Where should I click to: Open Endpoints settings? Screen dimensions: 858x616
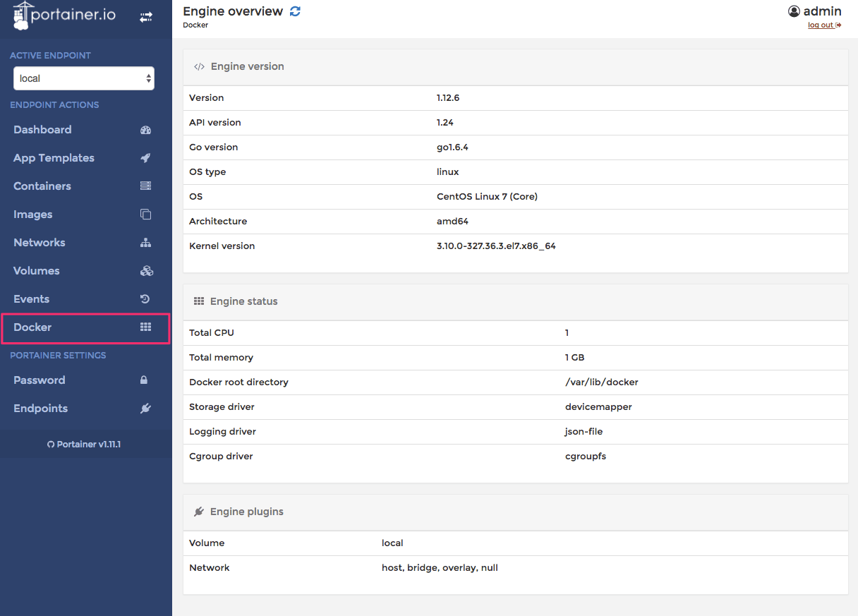[x=86, y=409]
